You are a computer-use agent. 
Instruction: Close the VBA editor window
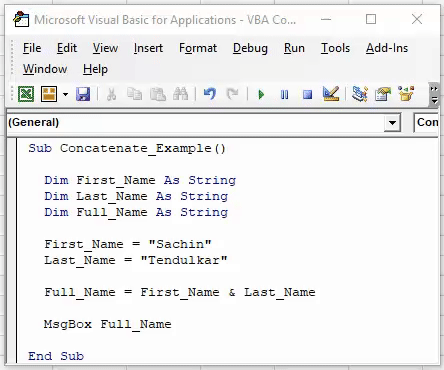[417, 19]
